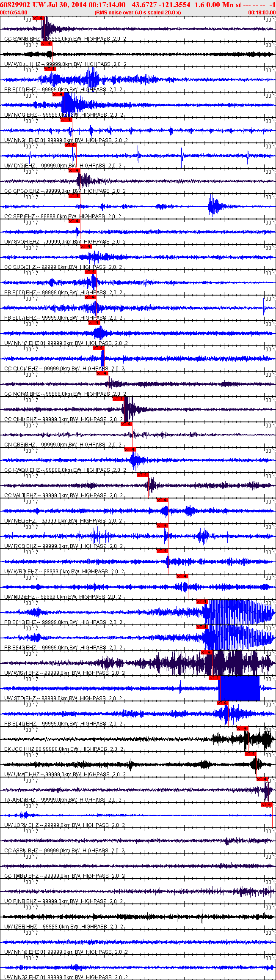Click the red pick marker on UW.STD trace

pyautogui.click(x=215, y=678)
